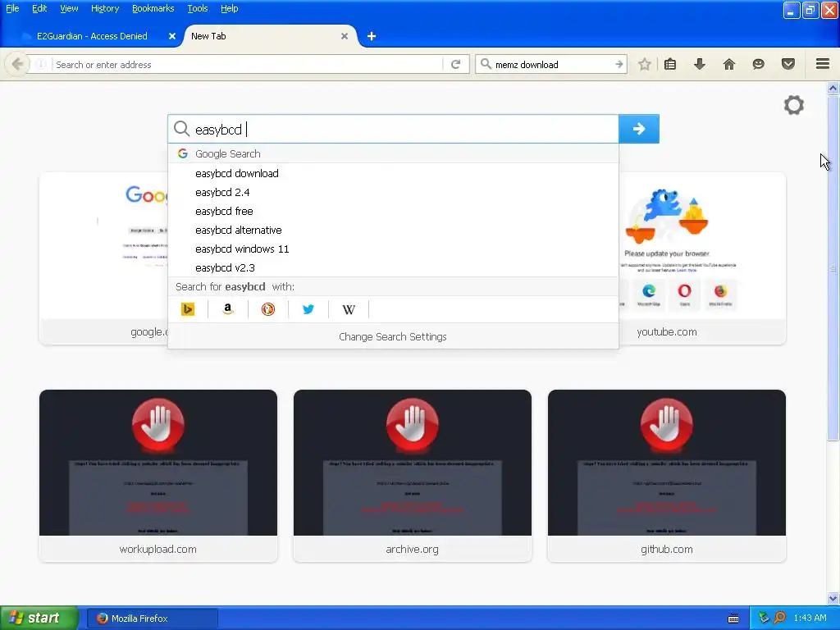This screenshot has height=630, width=840.
Task: Search easybcd with DuckDuckGo icon
Action: pyautogui.click(x=268, y=309)
